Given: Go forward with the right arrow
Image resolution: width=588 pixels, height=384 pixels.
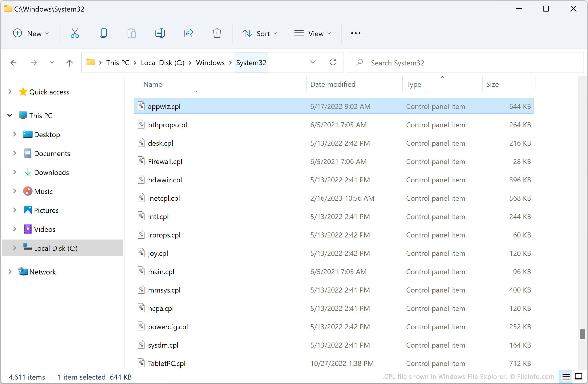Looking at the screenshot, I should tap(34, 63).
